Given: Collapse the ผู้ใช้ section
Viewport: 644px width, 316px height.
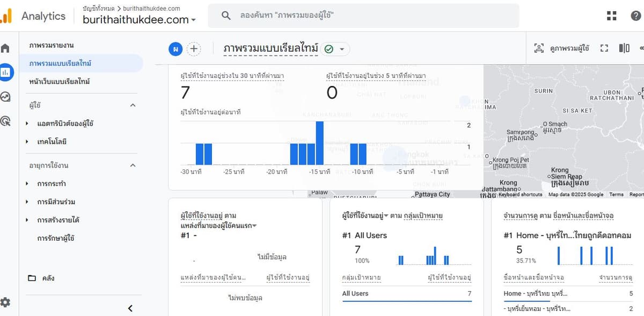Looking at the screenshot, I should pos(133,105).
